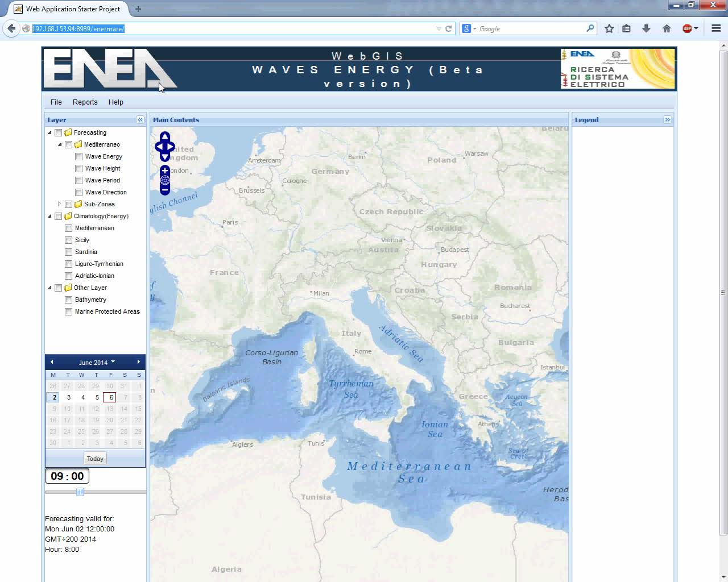Check the Sub-Zones group

[x=68, y=204]
